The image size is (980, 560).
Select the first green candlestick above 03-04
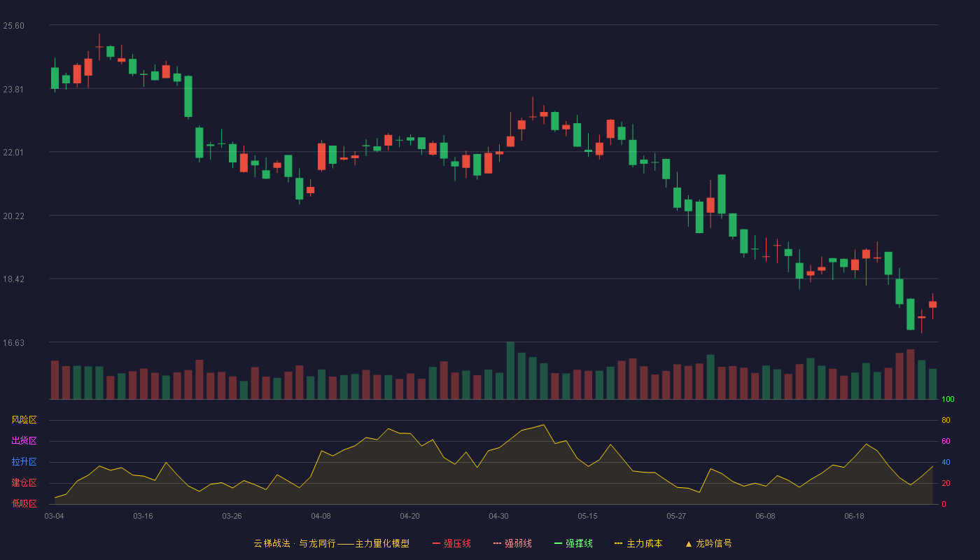click(55, 78)
